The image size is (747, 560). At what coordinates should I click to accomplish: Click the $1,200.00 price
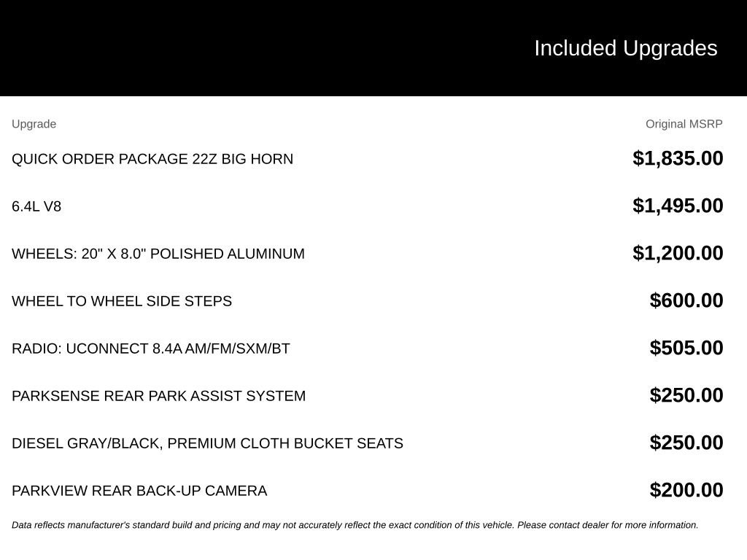pos(678,253)
